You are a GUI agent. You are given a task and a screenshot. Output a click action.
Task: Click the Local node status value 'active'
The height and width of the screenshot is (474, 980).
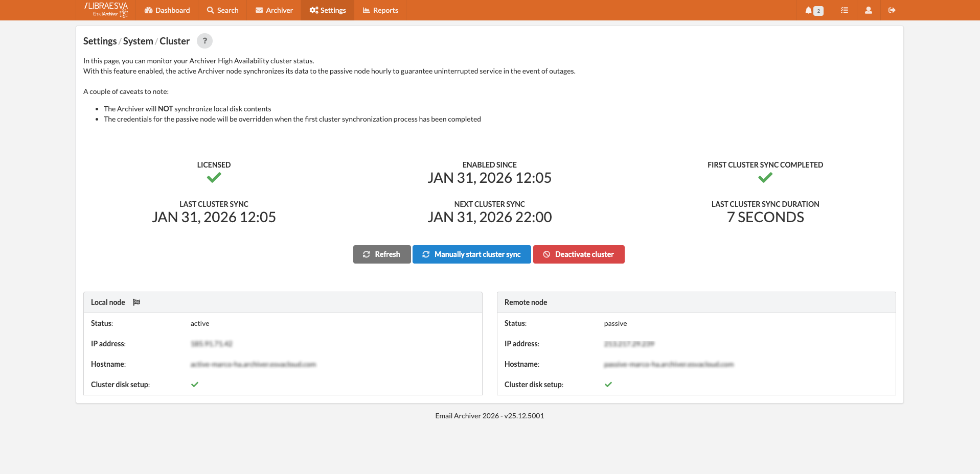point(200,323)
